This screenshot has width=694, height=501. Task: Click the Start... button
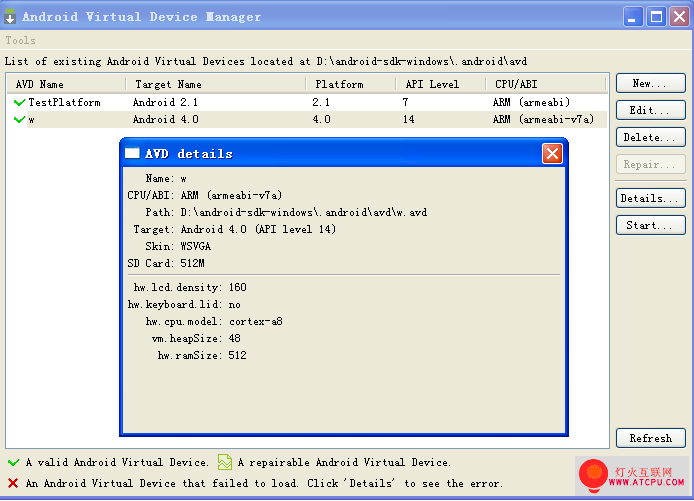[x=651, y=225]
